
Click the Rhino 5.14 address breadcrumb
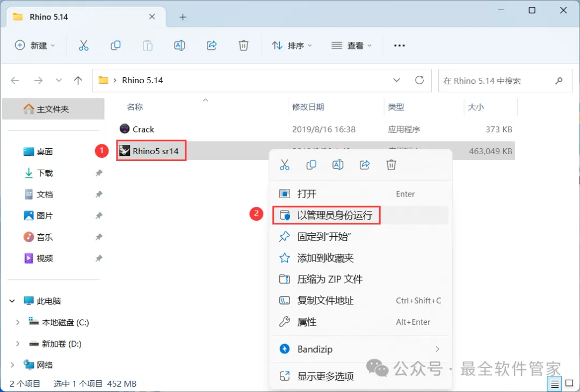tap(143, 80)
